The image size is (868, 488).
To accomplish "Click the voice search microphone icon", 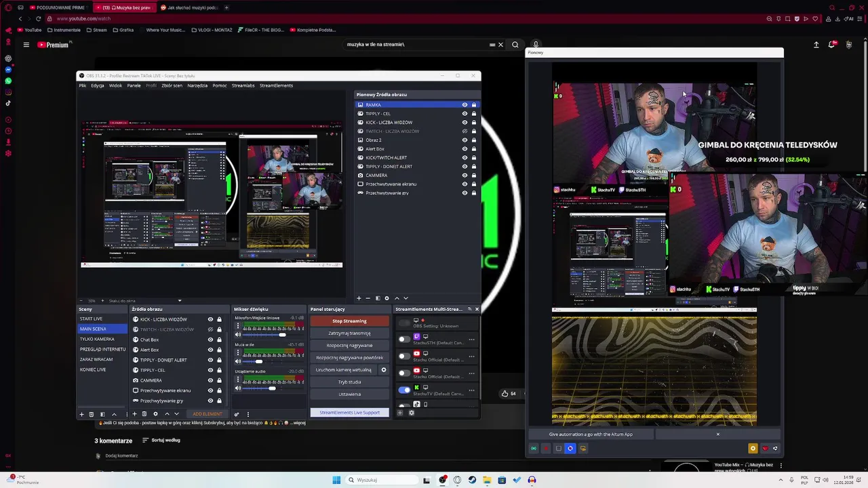I will 536,45.
